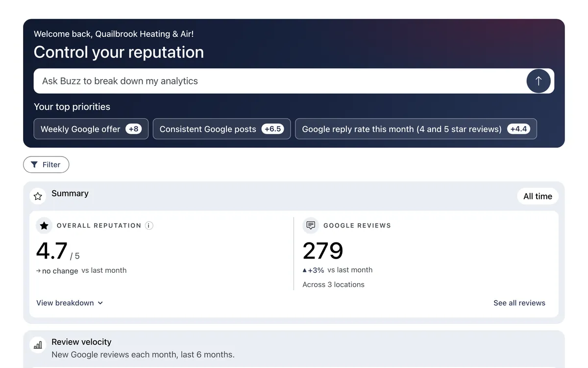Open the Consistent Google posts priority
The width and height of the screenshot is (588, 368).
click(x=221, y=129)
